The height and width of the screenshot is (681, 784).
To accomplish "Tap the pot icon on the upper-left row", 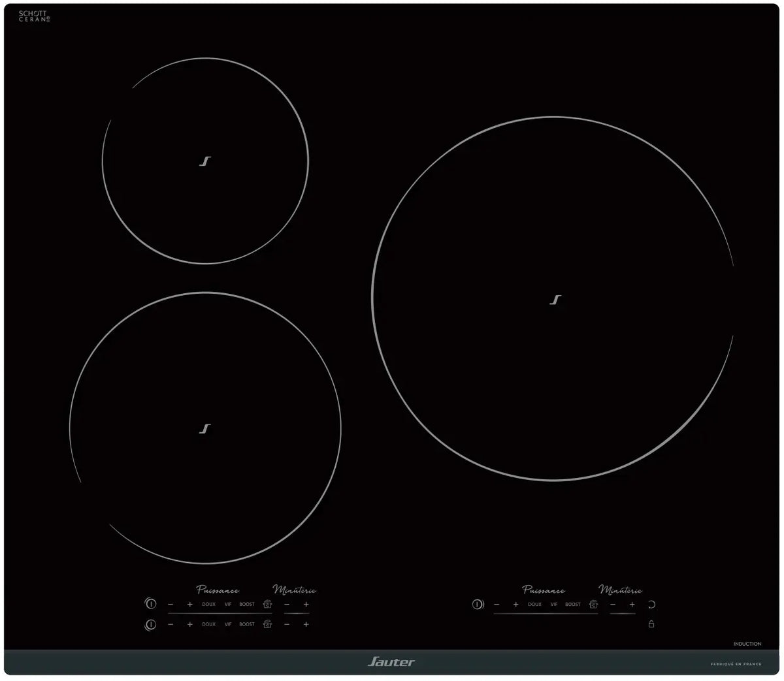I will point(267,605).
